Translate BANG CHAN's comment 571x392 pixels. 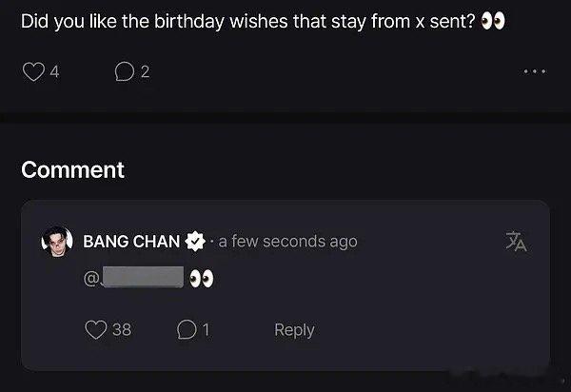(516, 242)
